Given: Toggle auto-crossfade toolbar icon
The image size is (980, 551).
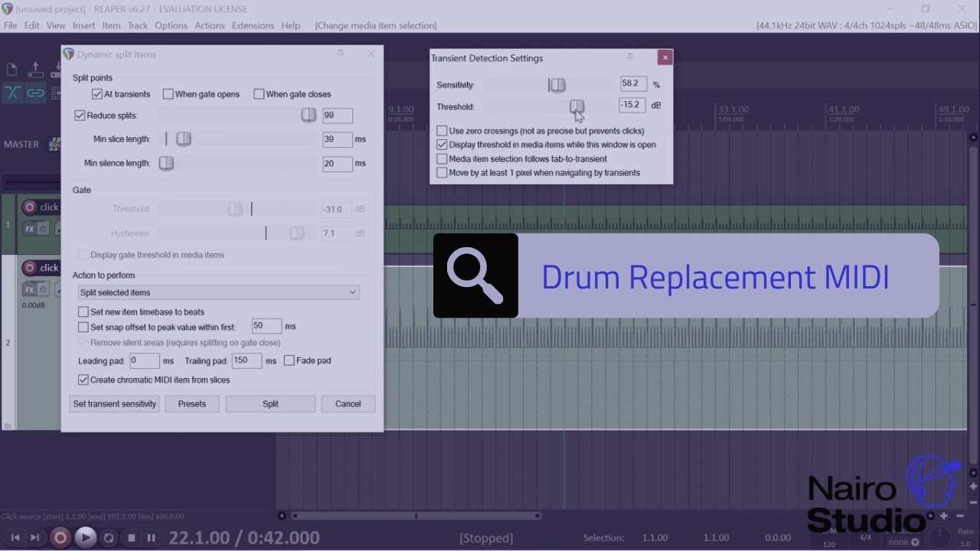Looking at the screenshot, I should click(x=12, y=93).
